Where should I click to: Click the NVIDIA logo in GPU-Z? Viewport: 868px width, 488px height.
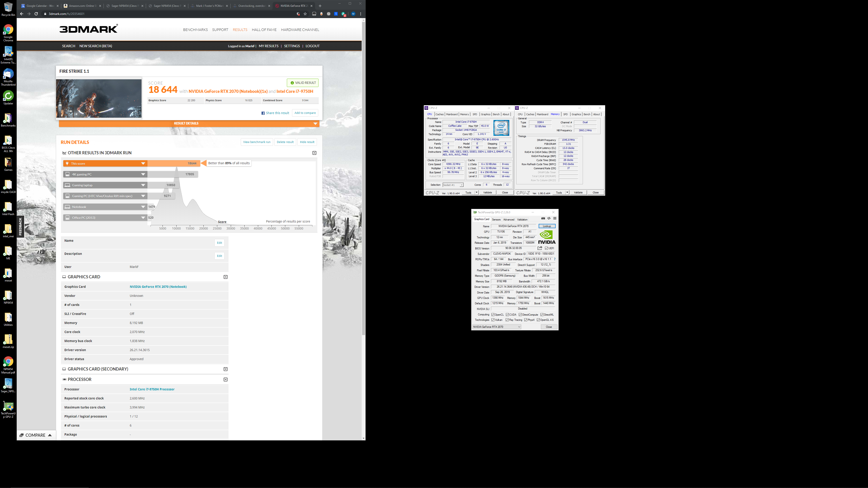point(547,237)
